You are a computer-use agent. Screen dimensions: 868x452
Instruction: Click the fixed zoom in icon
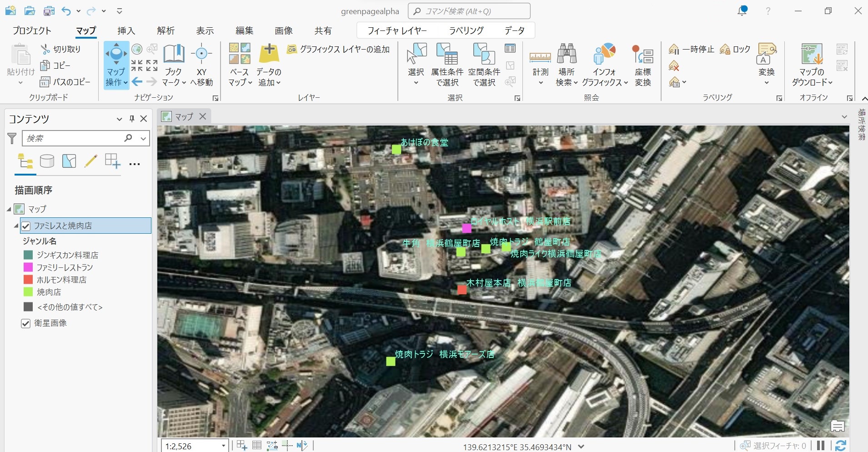[137, 65]
